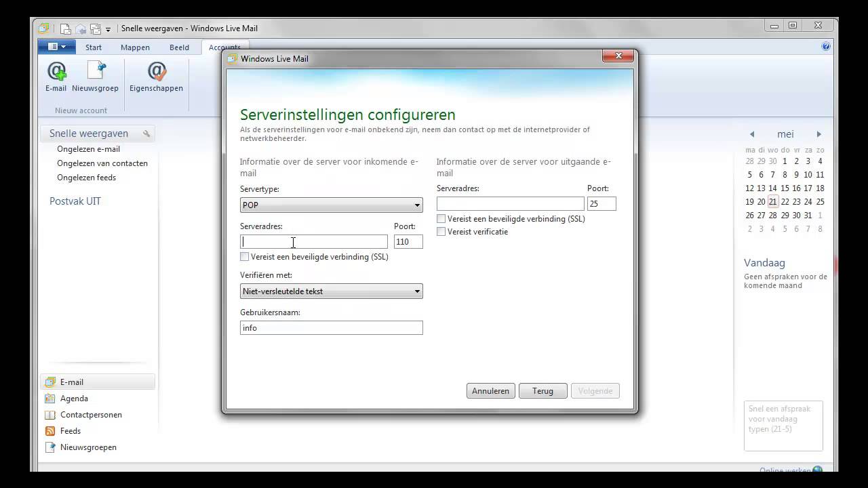This screenshot has height=488, width=868.
Task: Enable SSL for incoming server
Action: 244,257
